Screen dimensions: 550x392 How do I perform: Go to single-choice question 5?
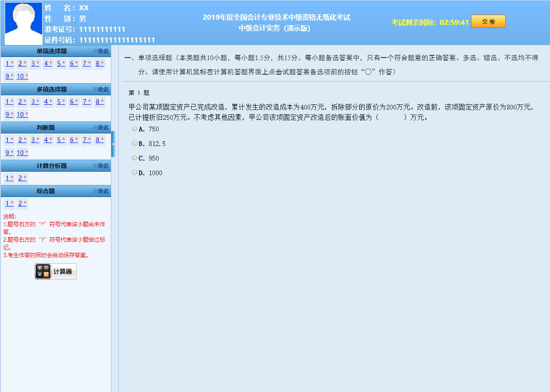pos(61,64)
